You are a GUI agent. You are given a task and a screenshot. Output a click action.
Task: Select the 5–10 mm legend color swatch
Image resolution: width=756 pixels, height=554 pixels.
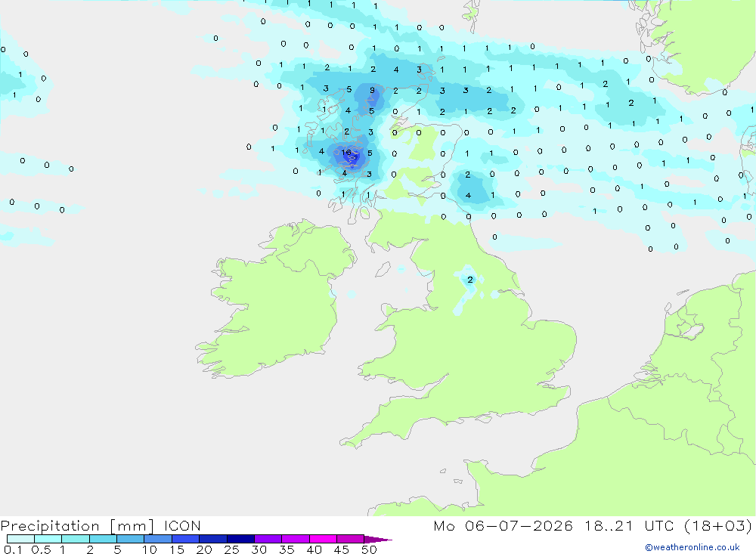click(x=131, y=539)
